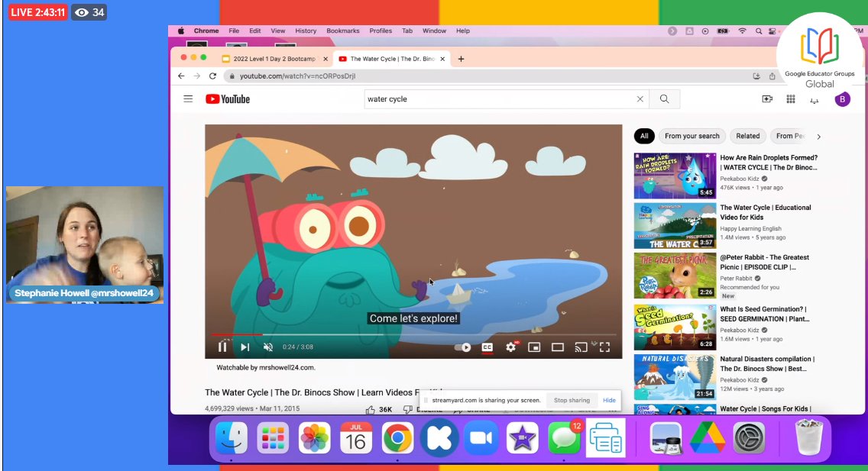Go to YouTube home via the logo
The width and height of the screenshot is (868, 471).
(228, 99)
